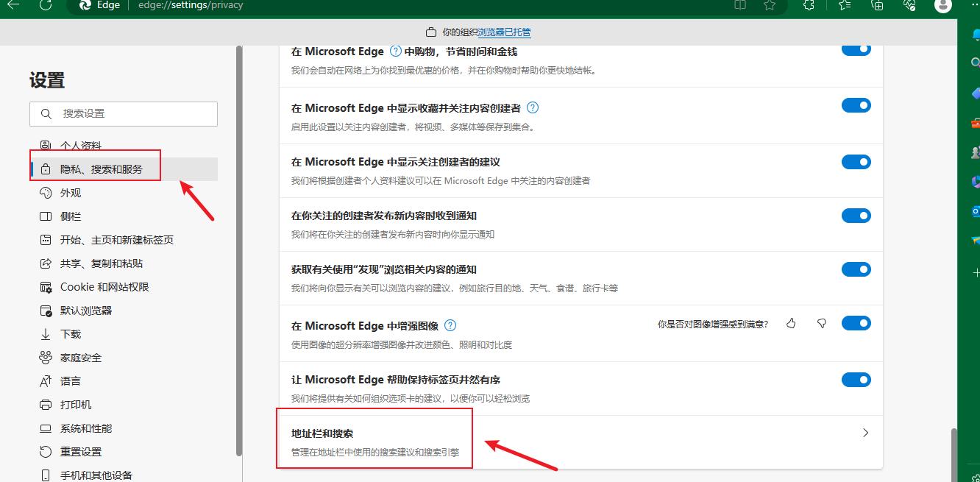
Task: Turn off the image enhancement toggle
Action: pyautogui.click(x=856, y=322)
